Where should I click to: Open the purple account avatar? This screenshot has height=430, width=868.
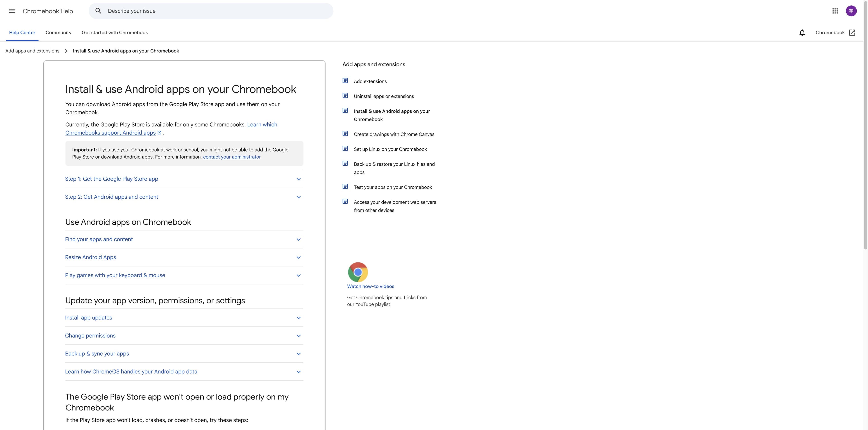(x=851, y=11)
